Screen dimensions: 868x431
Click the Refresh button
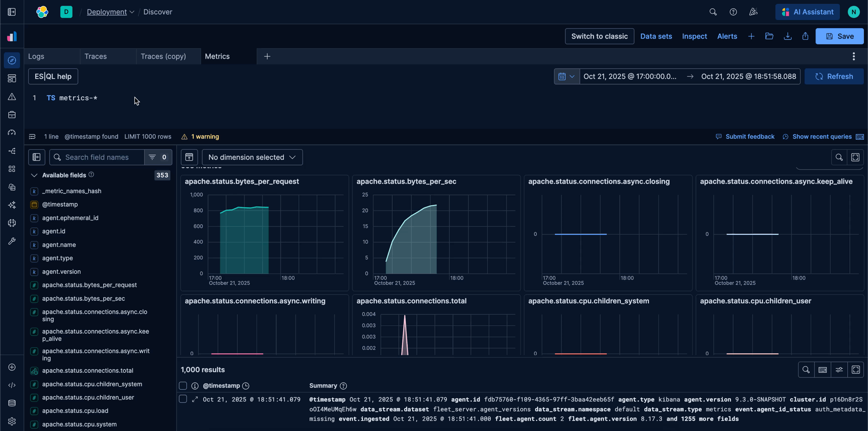834,76
